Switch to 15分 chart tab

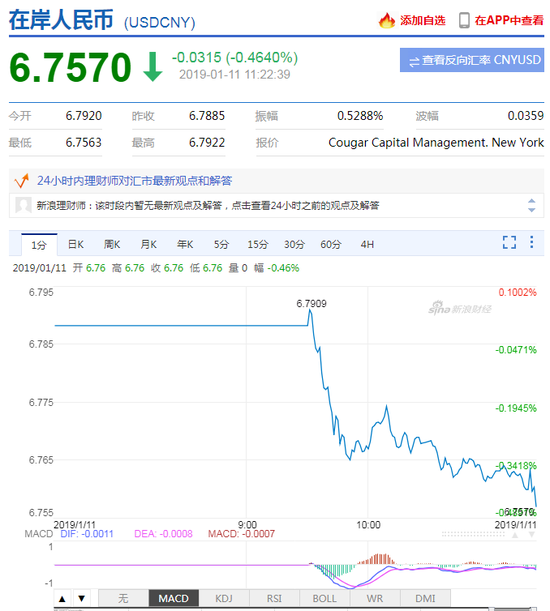(x=258, y=244)
